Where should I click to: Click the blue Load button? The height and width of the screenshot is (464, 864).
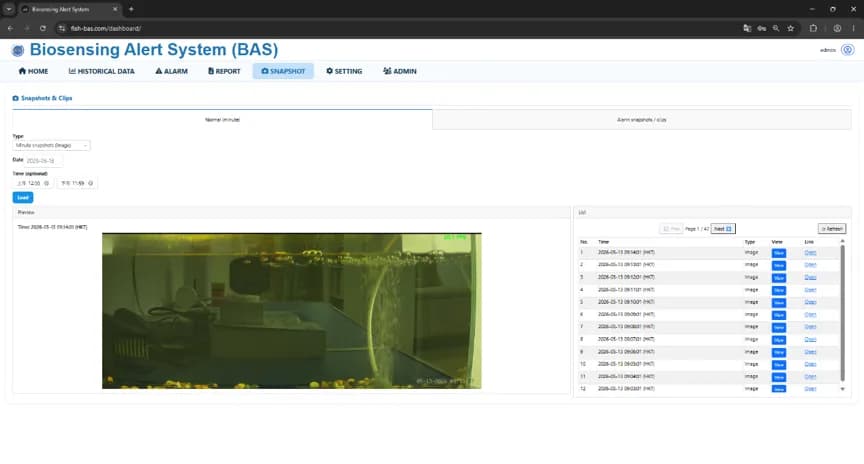[x=23, y=197]
